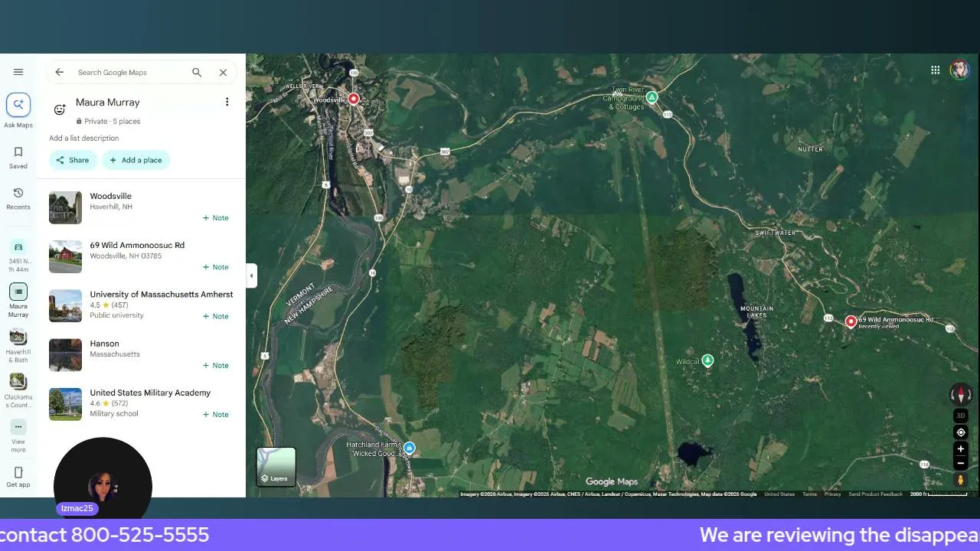Image resolution: width=980 pixels, height=551 pixels.
Task: Clear the search with the X icon
Action: click(223, 72)
